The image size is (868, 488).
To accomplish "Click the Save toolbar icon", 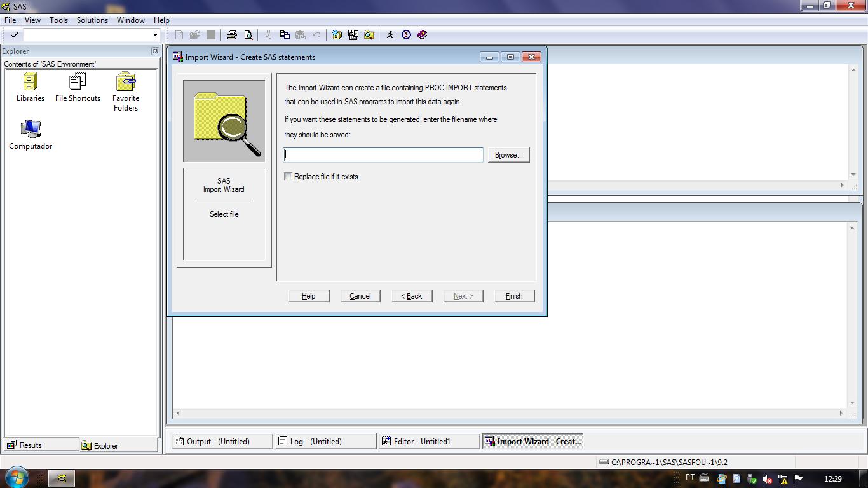I will (211, 35).
